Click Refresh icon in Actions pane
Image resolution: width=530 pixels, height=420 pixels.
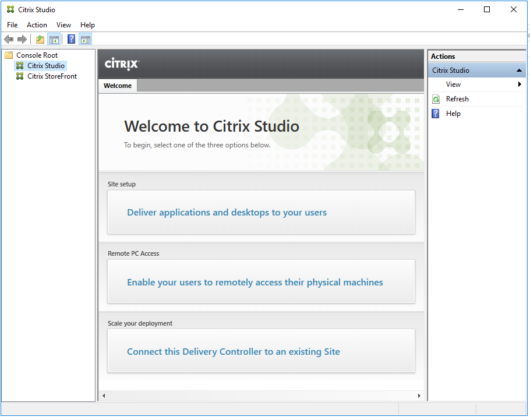pos(436,99)
